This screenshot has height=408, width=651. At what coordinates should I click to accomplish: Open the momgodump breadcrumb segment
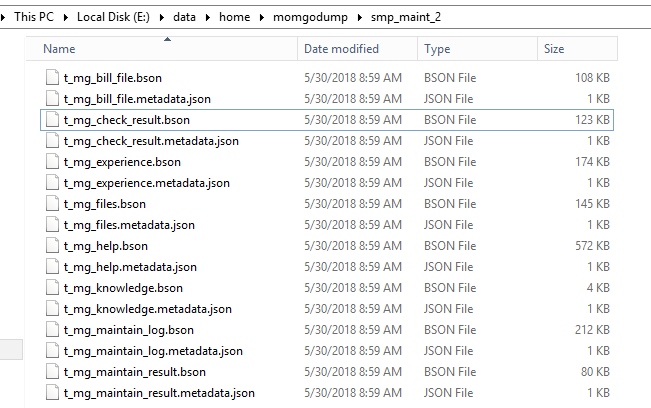pyautogui.click(x=310, y=17)
